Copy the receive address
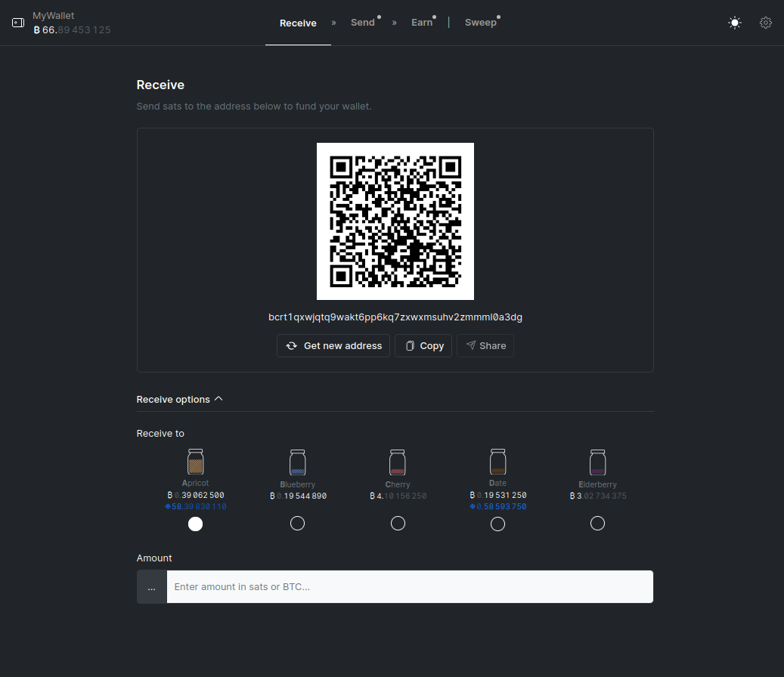This screenshot has height=677, width=784. tap(423, 346)
